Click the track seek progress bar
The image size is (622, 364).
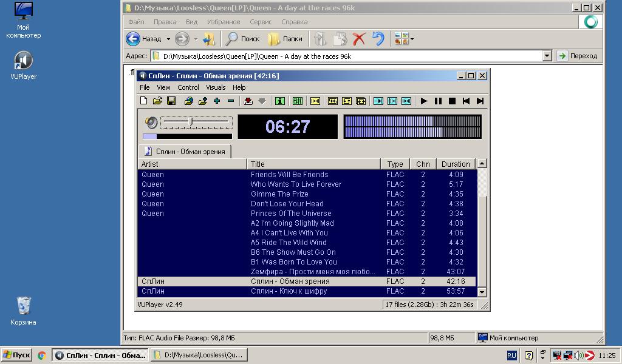click(187, 136)
